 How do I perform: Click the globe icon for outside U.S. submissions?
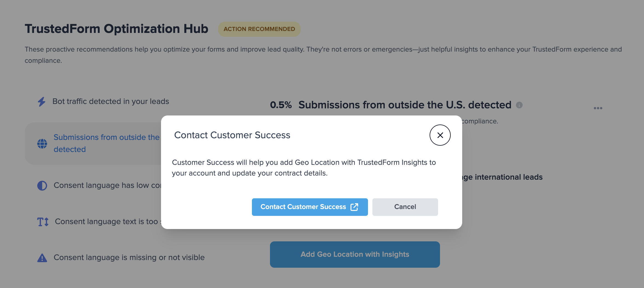click(42, 143)
